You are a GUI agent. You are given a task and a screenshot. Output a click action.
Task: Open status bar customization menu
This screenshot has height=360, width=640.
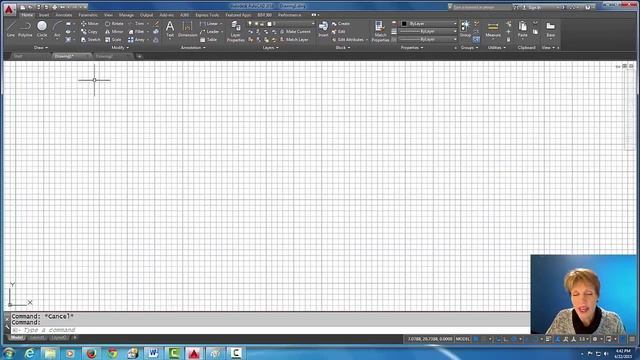632,339
